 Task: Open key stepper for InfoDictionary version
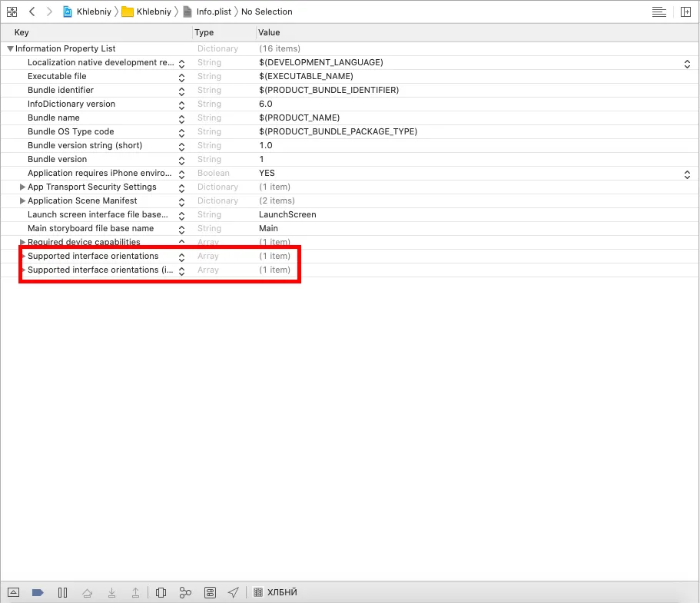pyautogui.click(x=181, y=105)
